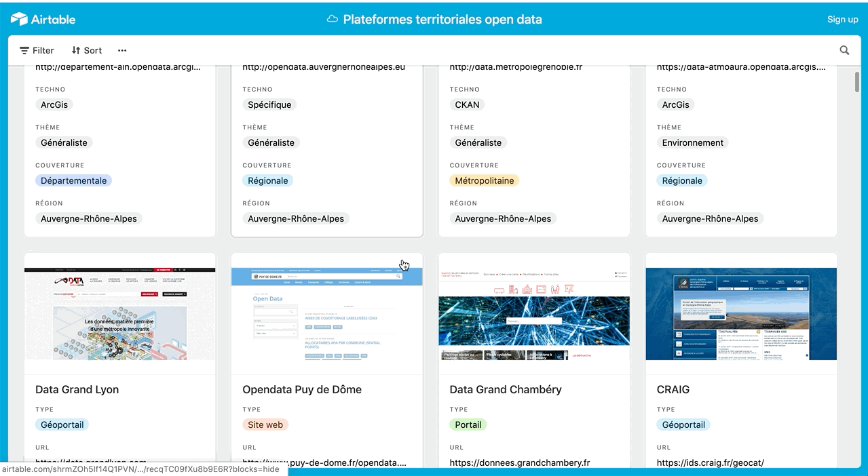Click the Métropolitaine coverage tag

coord(484,180)
